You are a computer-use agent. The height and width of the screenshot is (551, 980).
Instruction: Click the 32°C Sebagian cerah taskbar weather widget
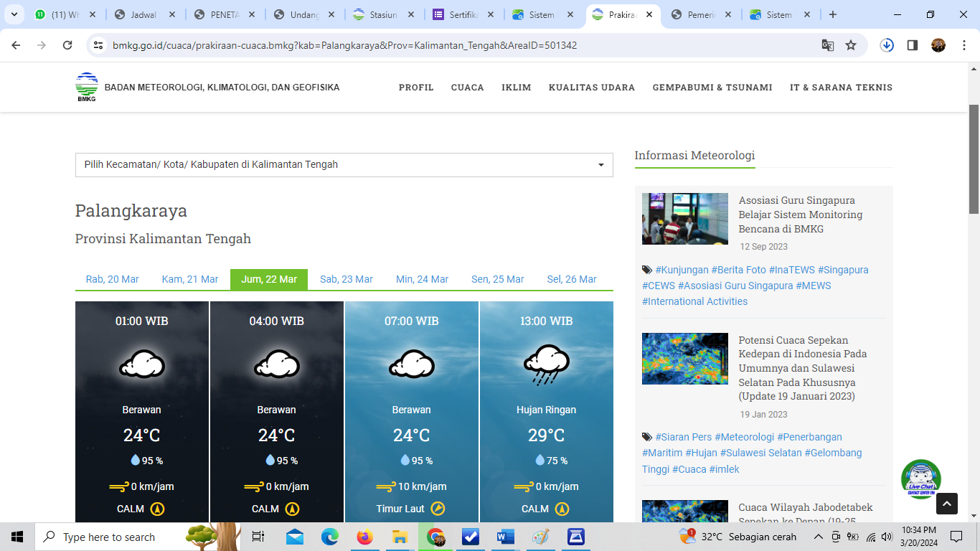[x=738, y=537]
